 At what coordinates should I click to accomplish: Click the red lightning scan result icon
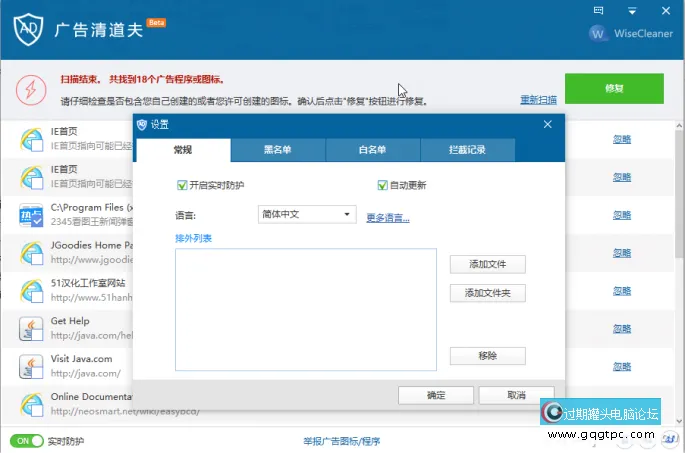point(31,90)
